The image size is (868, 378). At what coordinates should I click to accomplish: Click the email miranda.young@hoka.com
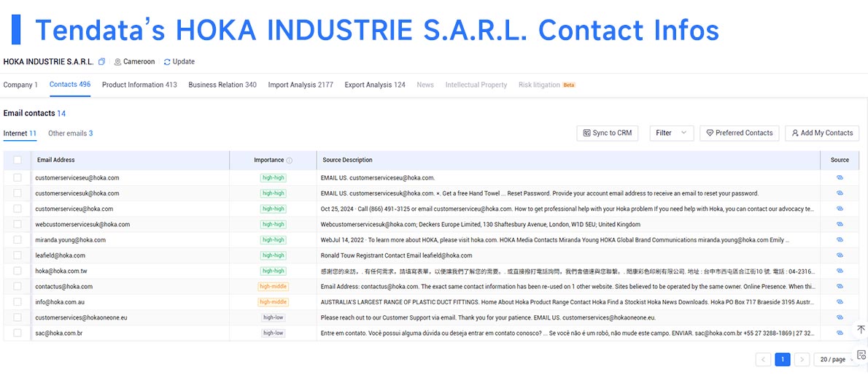pyautogui.click(x=70, y=240)
